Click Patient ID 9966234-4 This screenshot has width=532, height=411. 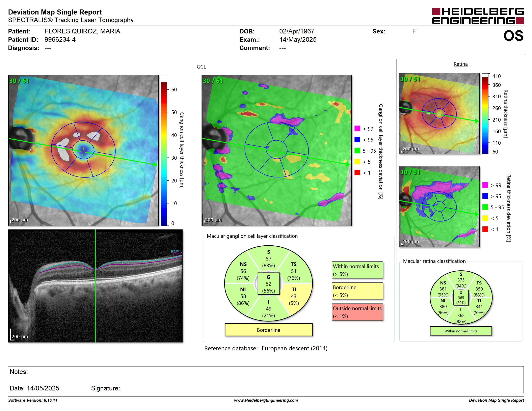(x=60, y=39)
